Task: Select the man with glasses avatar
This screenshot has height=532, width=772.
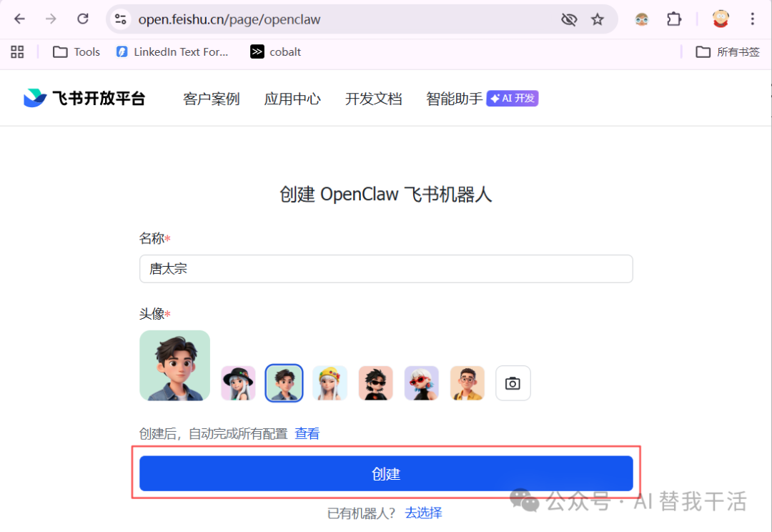Action: tap(467, 383)
